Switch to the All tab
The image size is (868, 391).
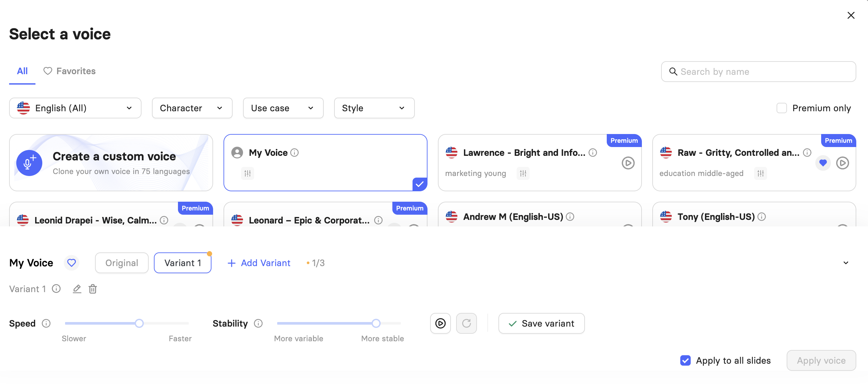click(x=22, y=71)
